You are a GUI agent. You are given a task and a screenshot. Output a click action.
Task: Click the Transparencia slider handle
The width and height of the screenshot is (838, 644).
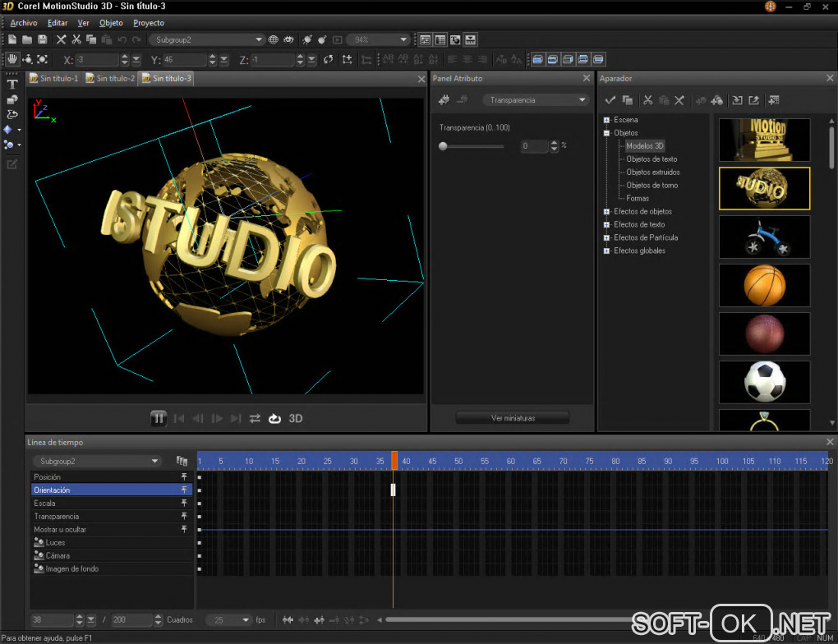click(443, 146)
